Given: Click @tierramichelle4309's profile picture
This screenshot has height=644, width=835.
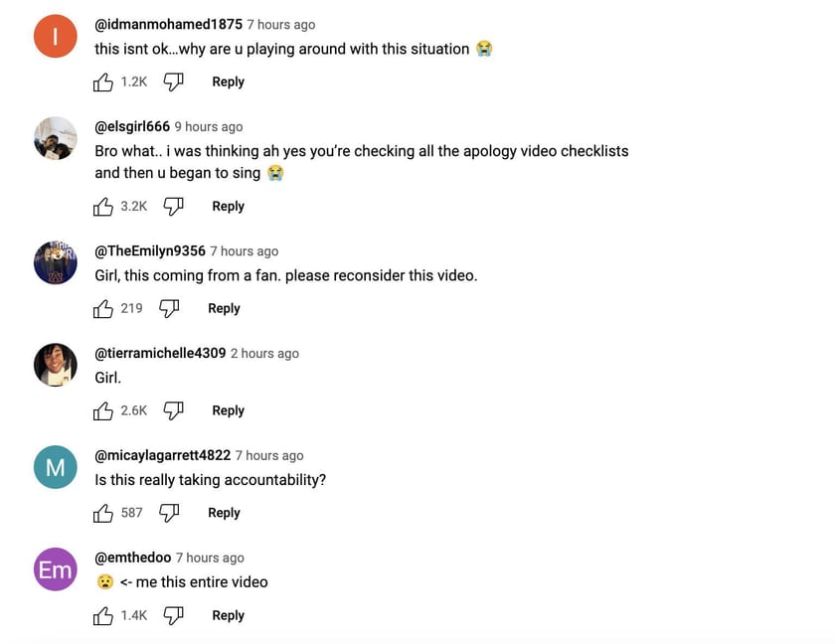Looking at the screenshot, I should pos(56,365).
